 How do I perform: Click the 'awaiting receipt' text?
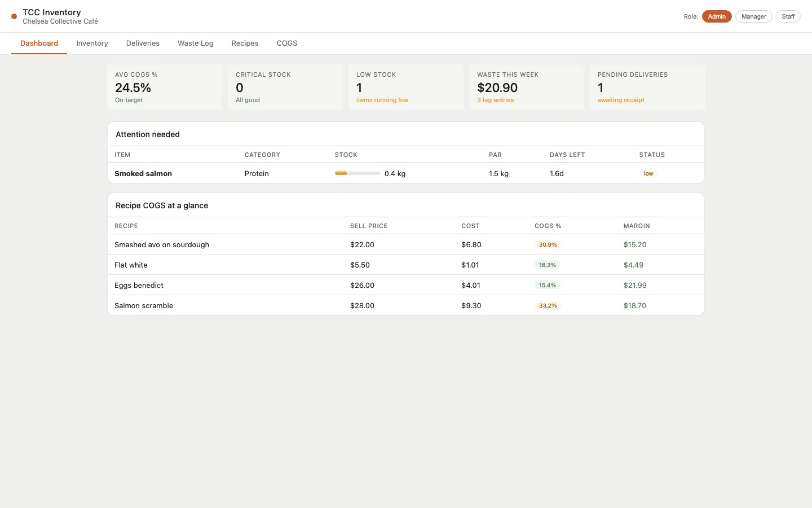[x=621, y=100]
